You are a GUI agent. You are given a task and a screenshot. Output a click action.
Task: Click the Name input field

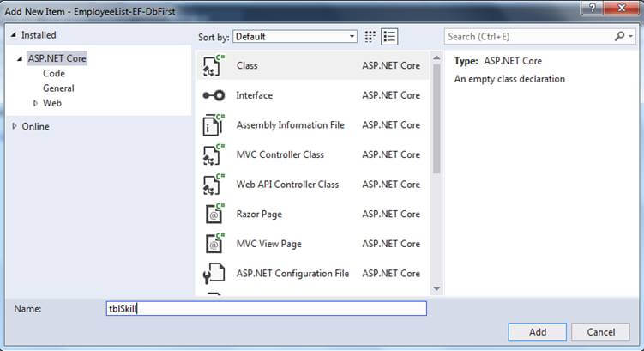coord(267,308)
